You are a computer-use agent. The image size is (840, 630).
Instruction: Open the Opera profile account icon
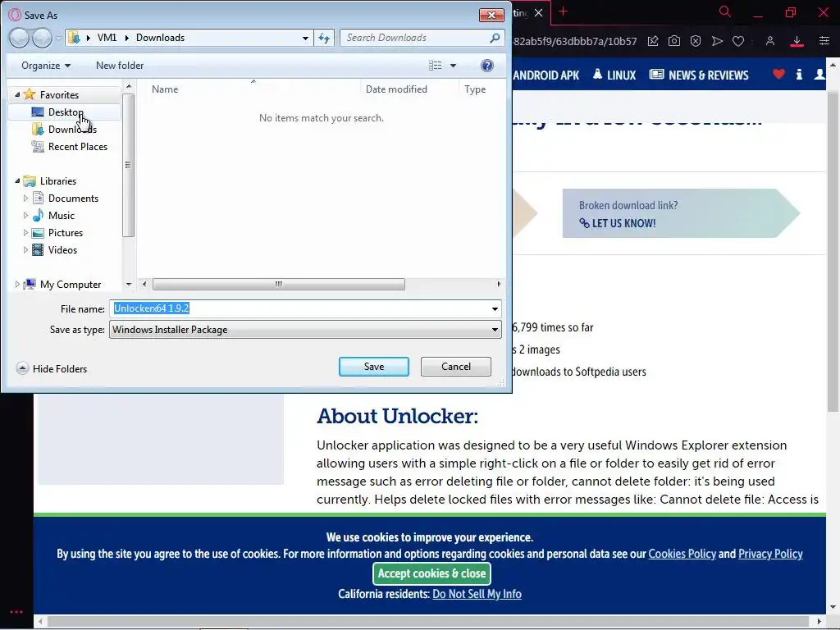769,41
